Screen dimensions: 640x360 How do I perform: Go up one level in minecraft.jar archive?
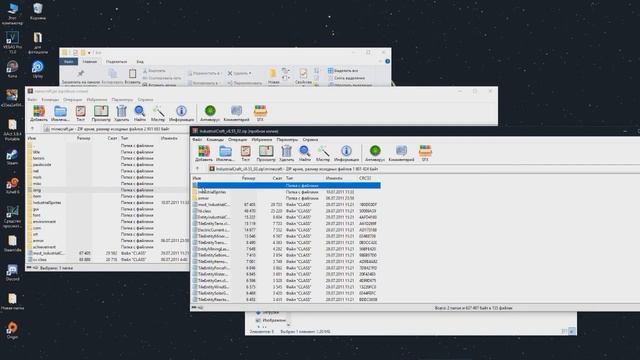tap(33, 129)
